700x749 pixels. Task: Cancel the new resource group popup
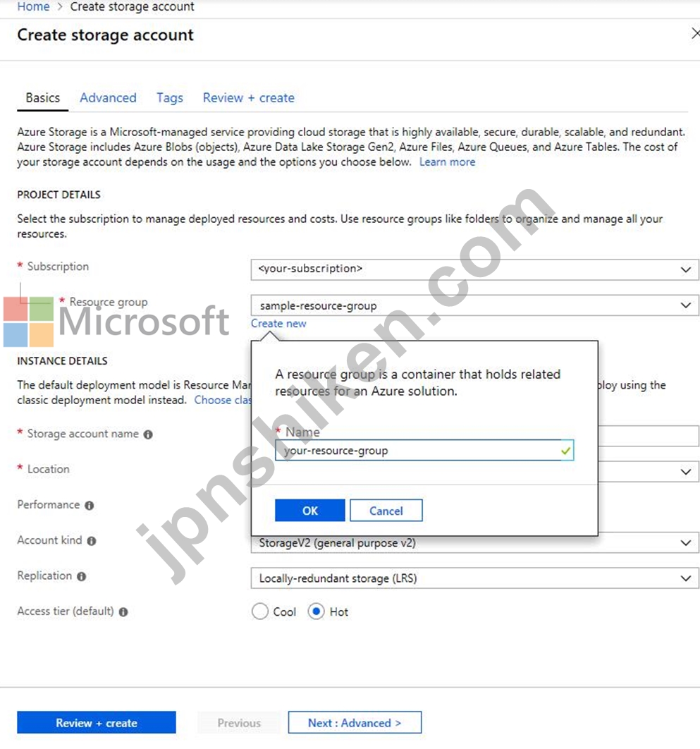tap(386, 511)
